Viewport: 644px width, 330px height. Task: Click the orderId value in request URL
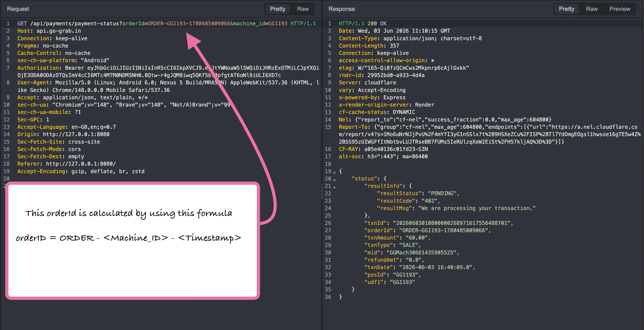[x=189, y=23]
